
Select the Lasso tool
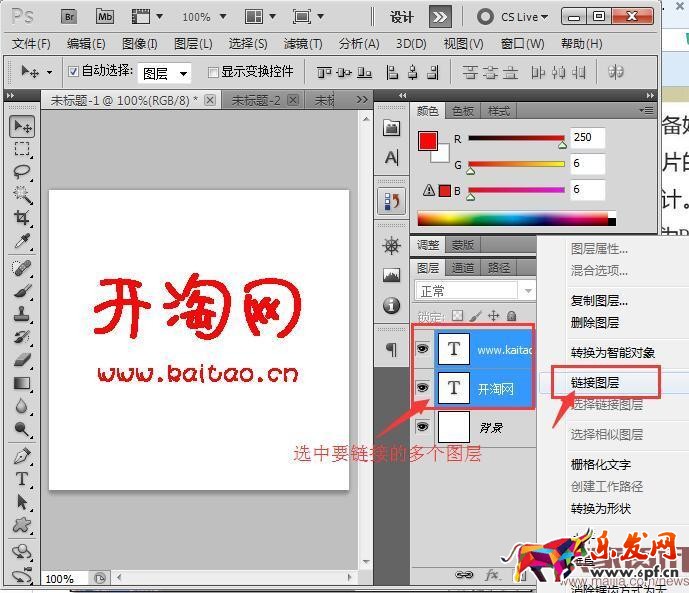pyautogui.click(x=22, y=172)
